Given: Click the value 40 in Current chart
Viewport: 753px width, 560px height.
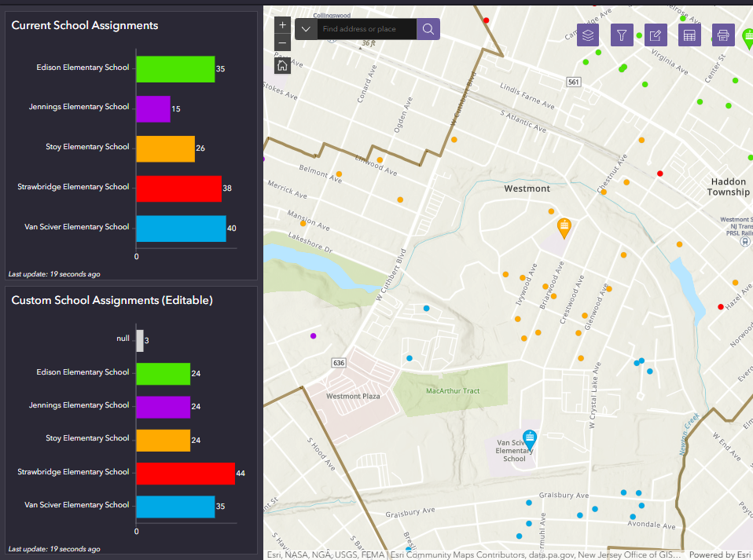Looking at the screenshot, I should [231, 229].
